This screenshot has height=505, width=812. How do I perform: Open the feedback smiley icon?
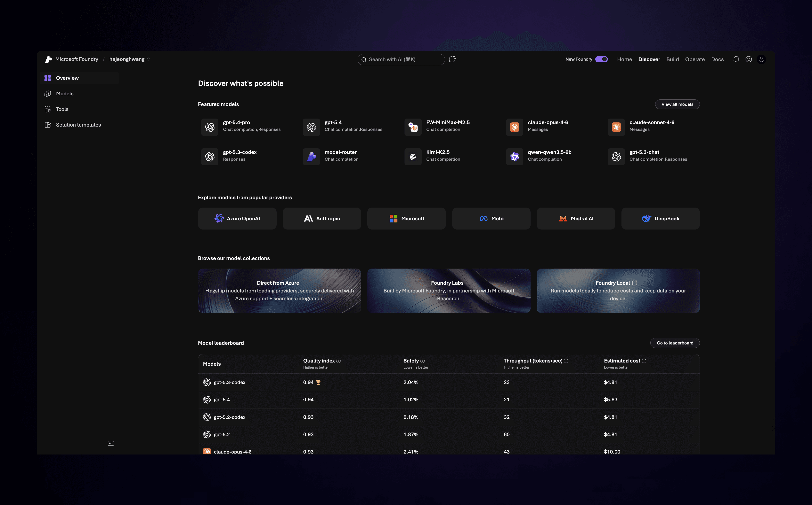tap(749, 59)
